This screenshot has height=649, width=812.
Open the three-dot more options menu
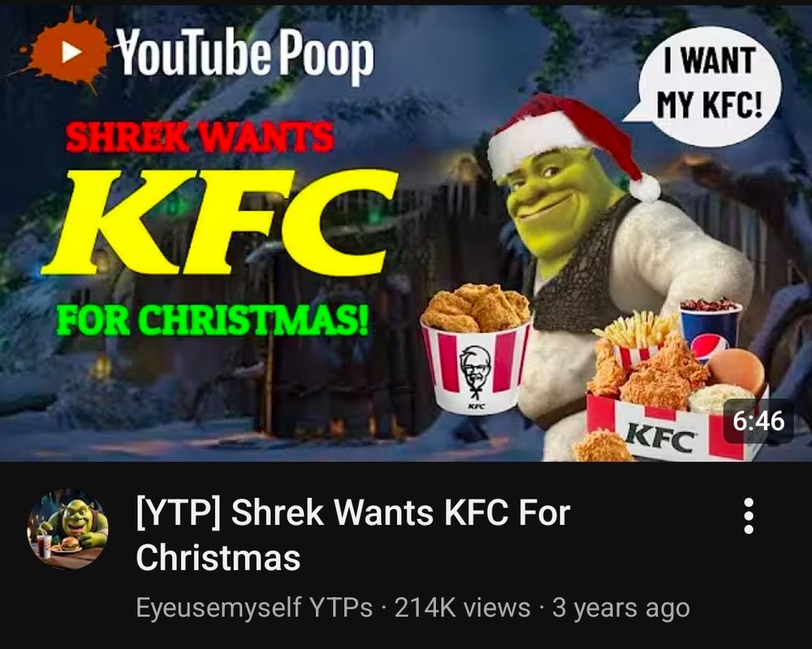pos(749,516)
